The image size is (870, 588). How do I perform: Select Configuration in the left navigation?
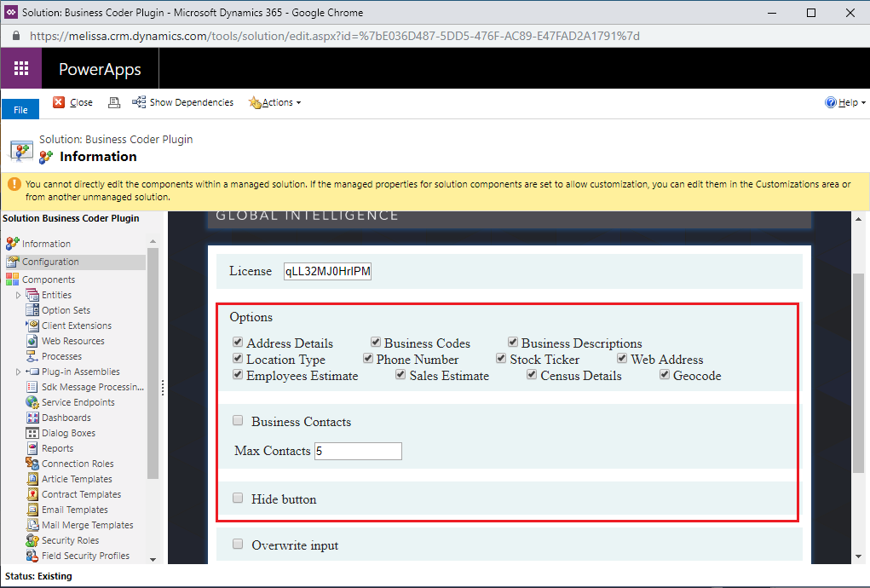[50, 262]
